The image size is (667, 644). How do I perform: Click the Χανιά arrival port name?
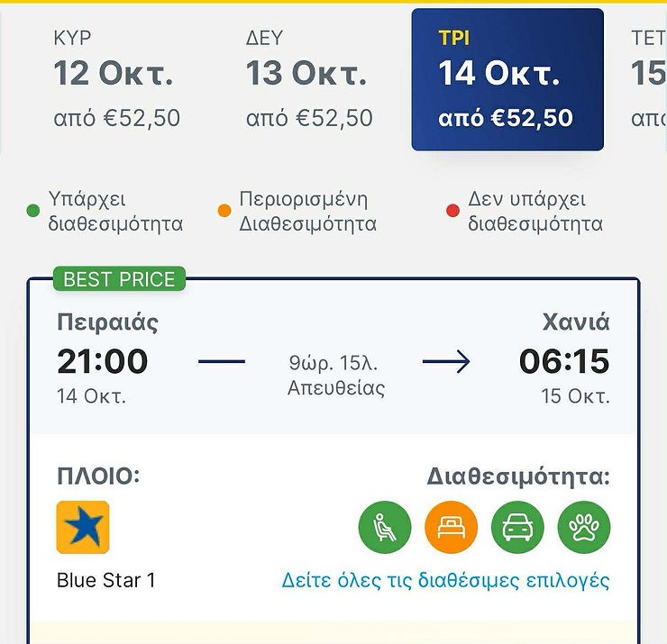tap(576, 322)
